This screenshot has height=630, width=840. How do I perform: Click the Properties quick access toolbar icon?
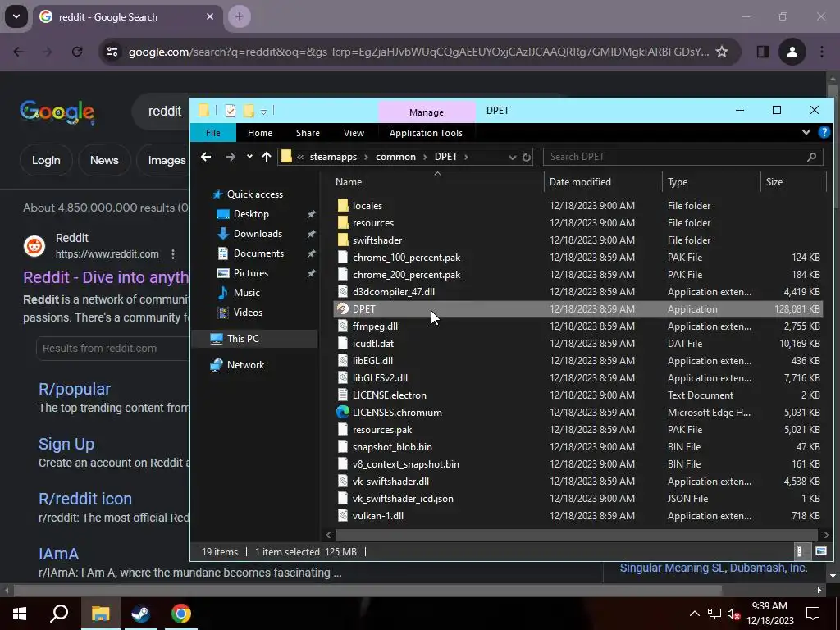(231, 111)
